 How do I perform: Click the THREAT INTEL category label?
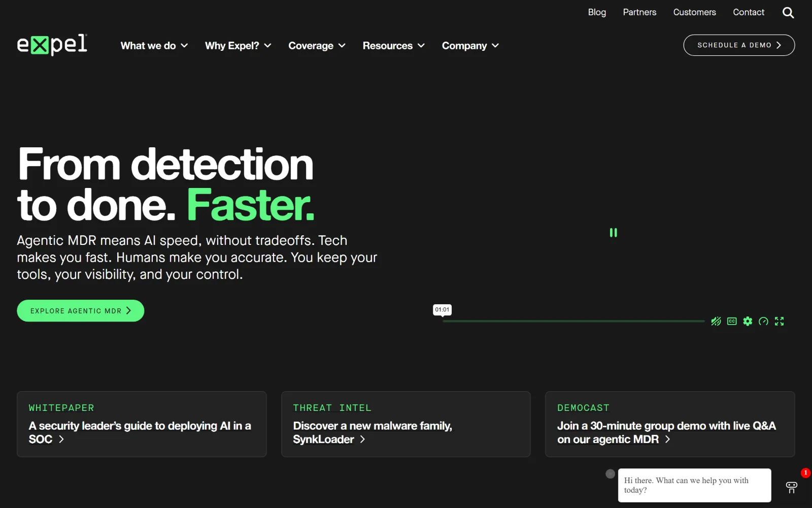click(x=332, y=408)
